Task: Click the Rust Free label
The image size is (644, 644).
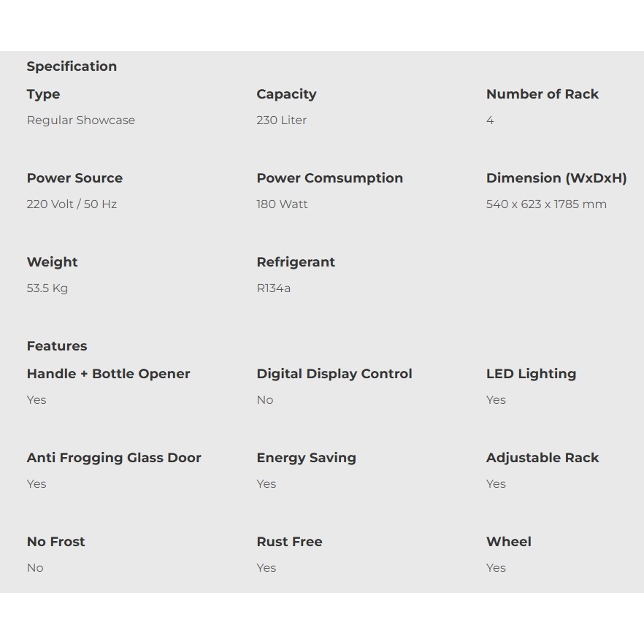Action: [289, 542]
